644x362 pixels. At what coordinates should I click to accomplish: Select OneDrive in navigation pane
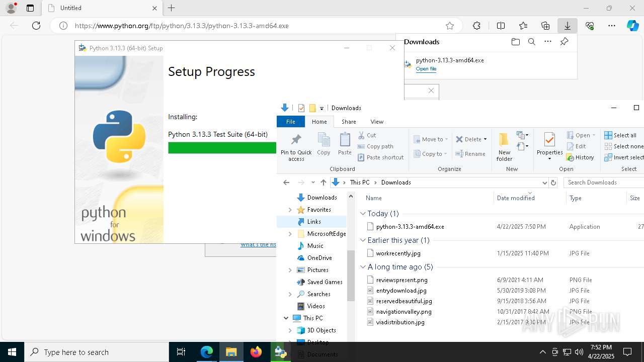point(319,258)
